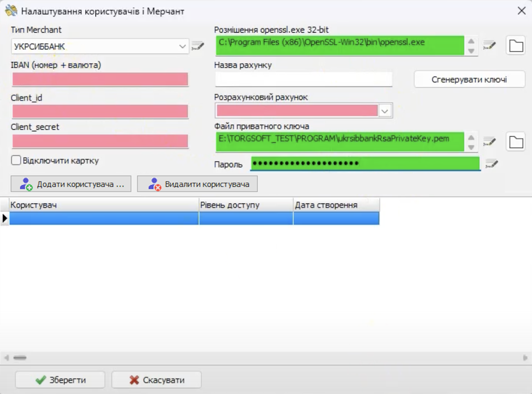Viewport: 532px width, 394px height.
Task: Click inside the IBAN input field
Action: click(x=99, y=80)
